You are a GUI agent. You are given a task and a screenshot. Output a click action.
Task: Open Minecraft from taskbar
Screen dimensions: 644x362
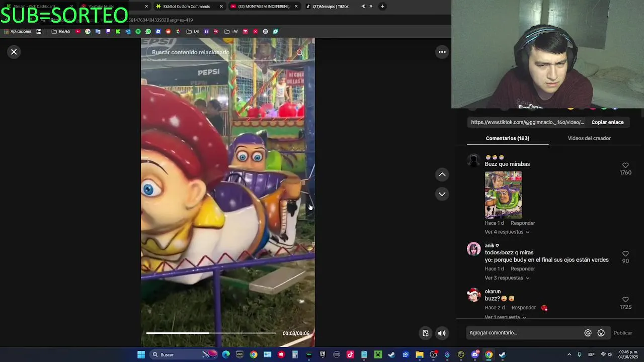(378, 354)
